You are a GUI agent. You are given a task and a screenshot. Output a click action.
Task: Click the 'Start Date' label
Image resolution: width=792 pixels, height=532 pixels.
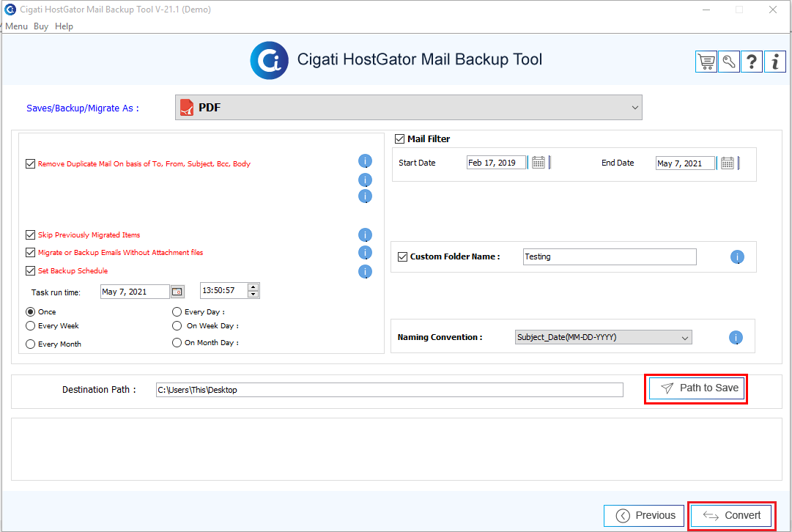coord(417,163)
